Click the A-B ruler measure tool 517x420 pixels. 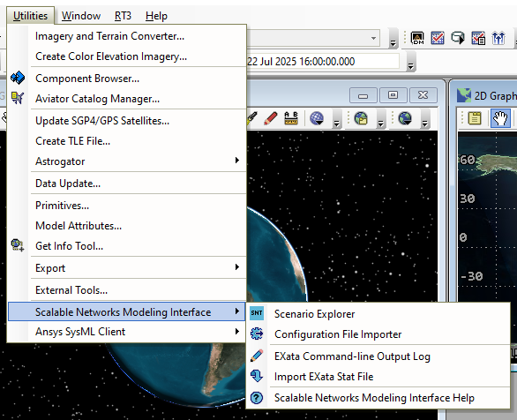coord(291,118)
